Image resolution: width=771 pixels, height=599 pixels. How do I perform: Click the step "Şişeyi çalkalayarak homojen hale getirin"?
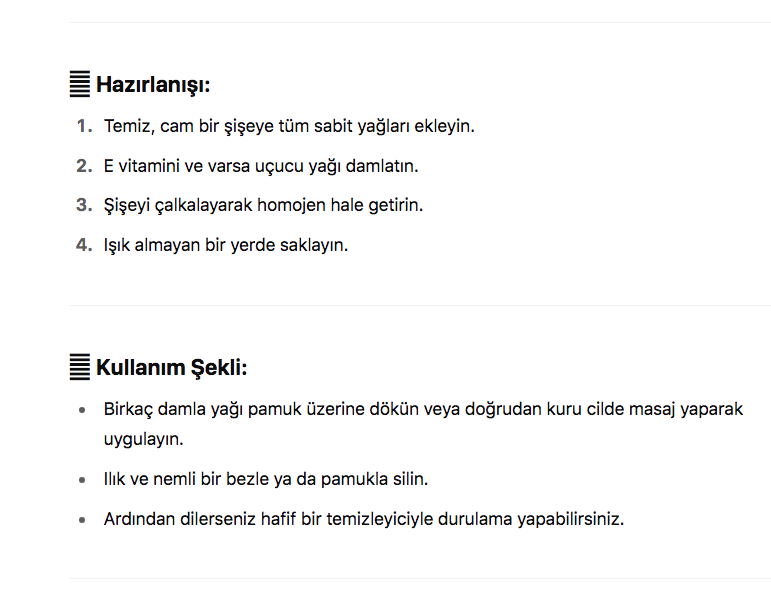point(264,205)
